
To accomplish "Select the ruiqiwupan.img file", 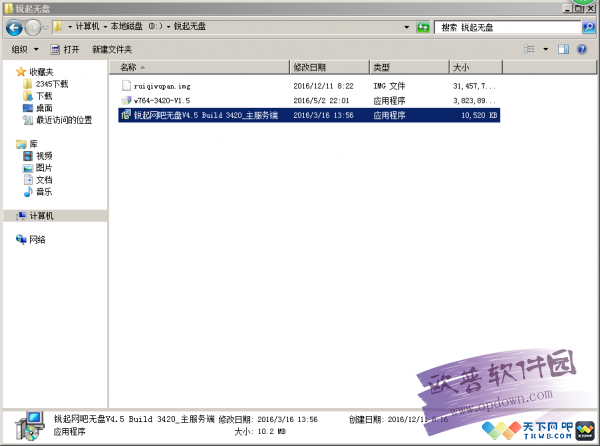I will (x=162, y=86).
